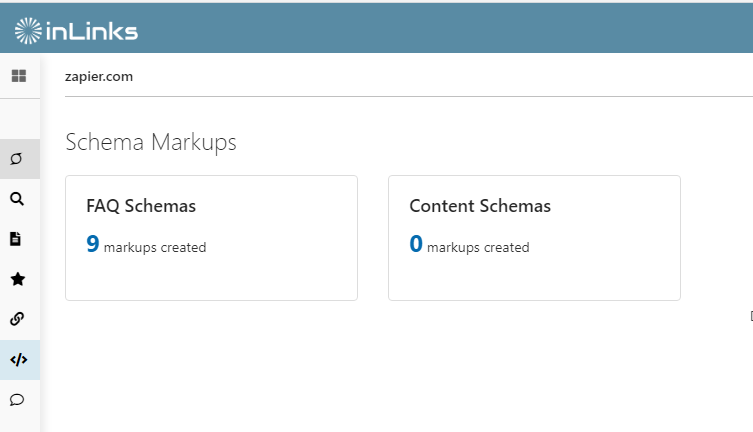Open the dashboard grid icon in sidebar

pyautogui.click(x=19, y=76)
